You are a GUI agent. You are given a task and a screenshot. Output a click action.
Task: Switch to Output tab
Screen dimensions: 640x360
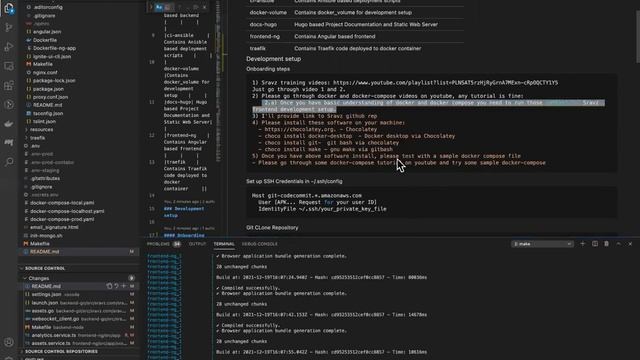pos(197,244)
